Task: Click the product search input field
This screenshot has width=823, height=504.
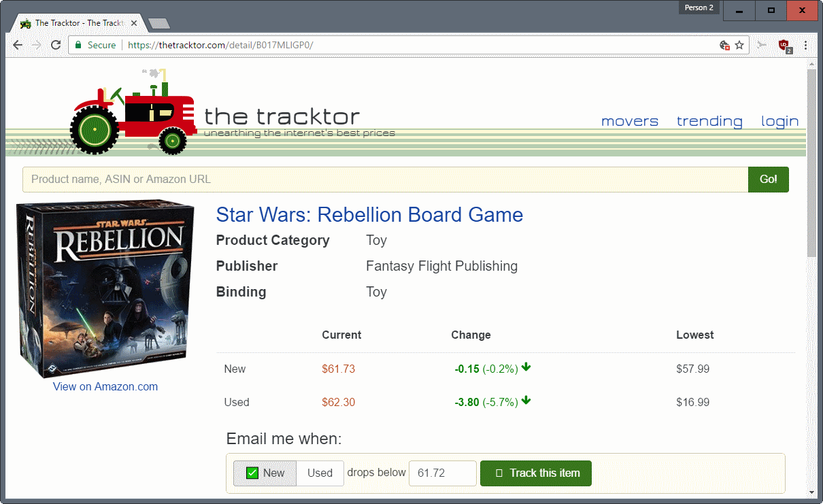Action: (x=385, y=180)
